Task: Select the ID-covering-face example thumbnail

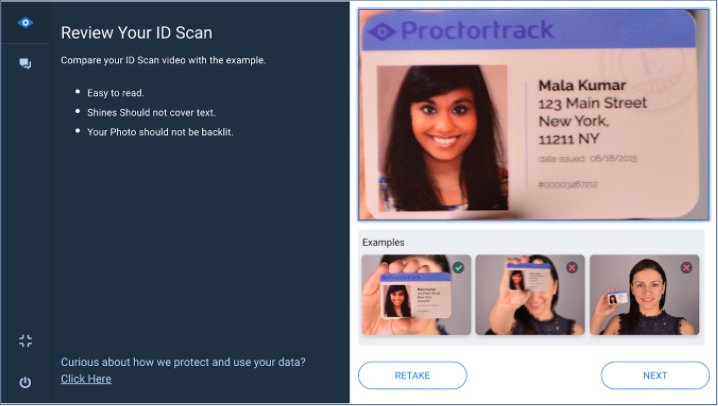Action: (530, 295)
